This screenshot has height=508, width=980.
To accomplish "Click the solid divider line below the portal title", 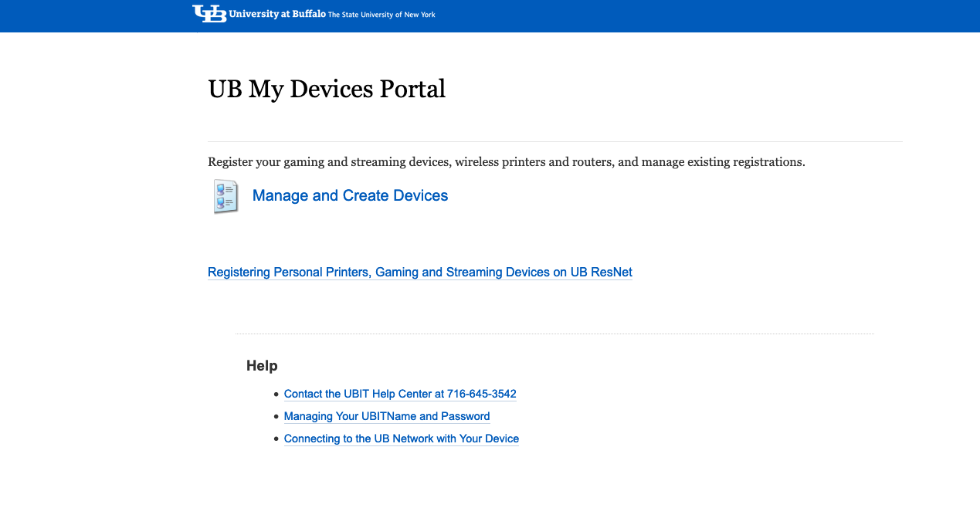I will point(554,142).
